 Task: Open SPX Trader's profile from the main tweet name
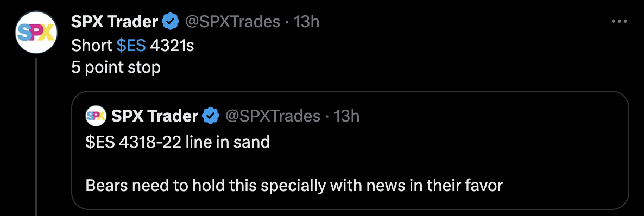(115, 21)
